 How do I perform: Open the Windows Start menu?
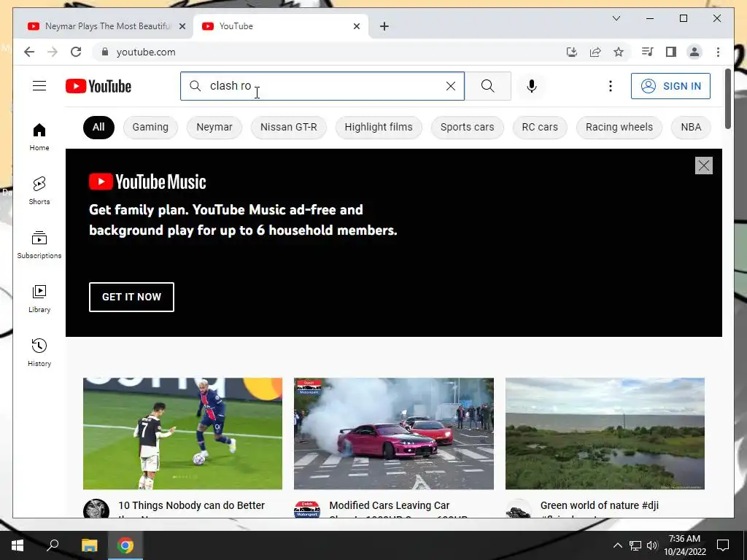pos(18,545)
